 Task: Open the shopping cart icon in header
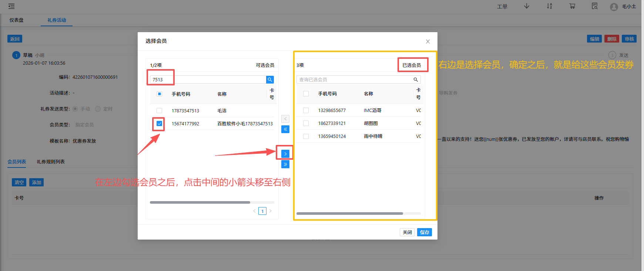point(572,6)
